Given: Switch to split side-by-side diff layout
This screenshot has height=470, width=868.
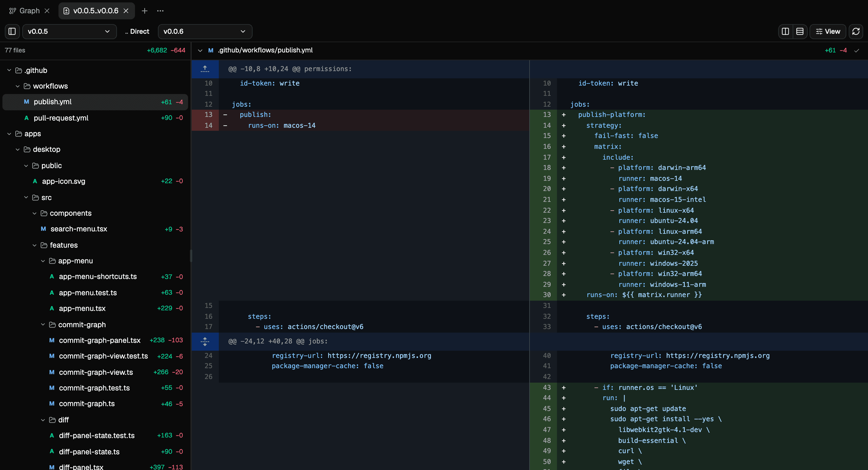Looking at the screenshot, I should click(785, 31).
